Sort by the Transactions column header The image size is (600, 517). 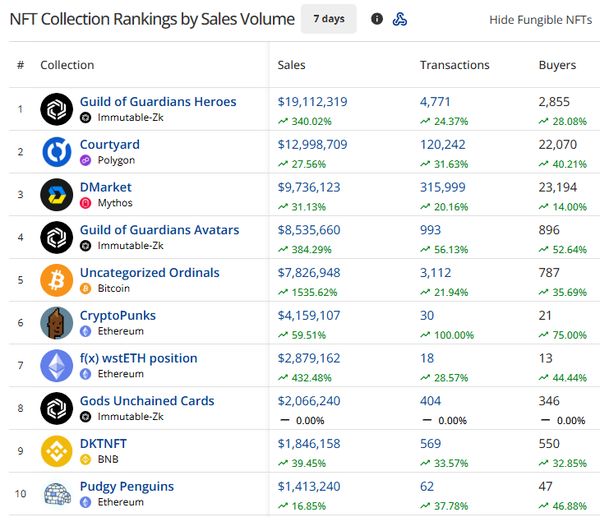pyautogui.click(x=455, y=65)
